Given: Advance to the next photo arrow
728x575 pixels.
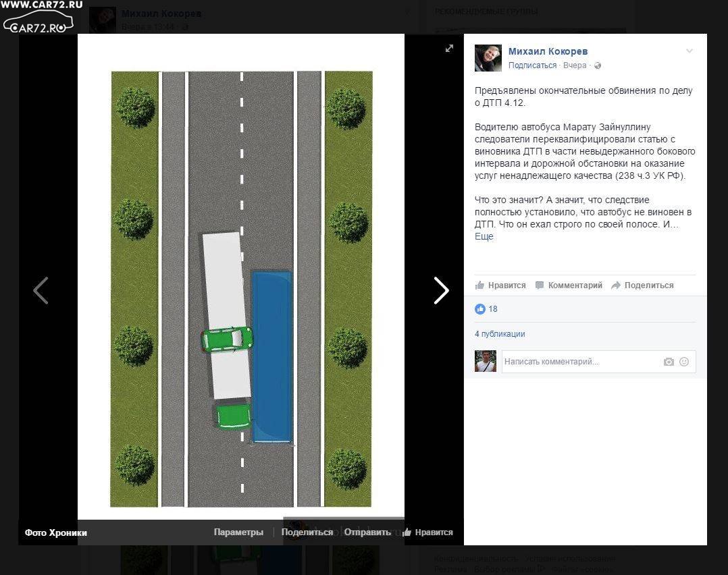Looking at the screenshot, I should tap(441, 291).
